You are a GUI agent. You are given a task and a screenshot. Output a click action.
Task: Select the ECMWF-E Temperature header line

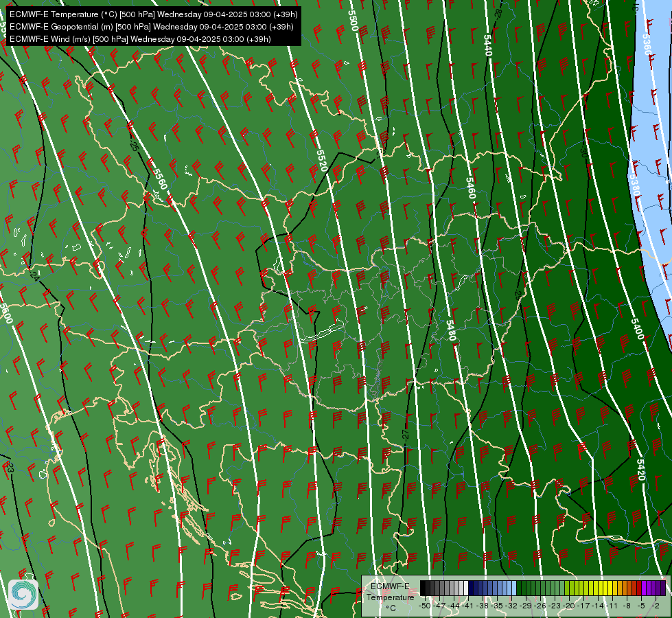(154, 14)
